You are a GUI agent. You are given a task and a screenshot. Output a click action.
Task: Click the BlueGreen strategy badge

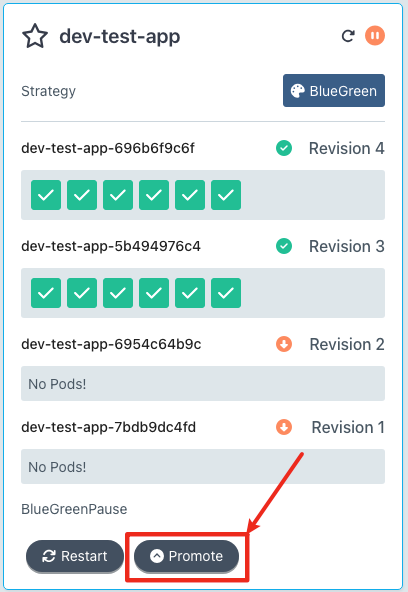click(x=334, y=91)
